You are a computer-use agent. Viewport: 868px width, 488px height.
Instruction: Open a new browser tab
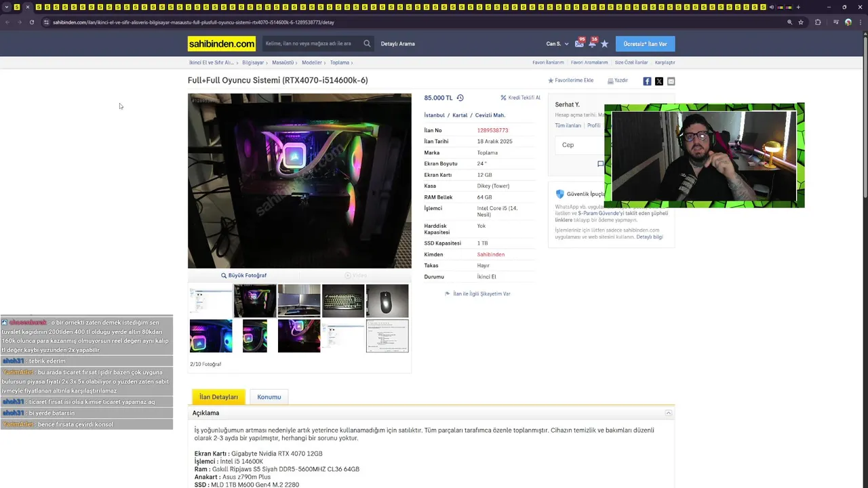(x=798, y=7)
